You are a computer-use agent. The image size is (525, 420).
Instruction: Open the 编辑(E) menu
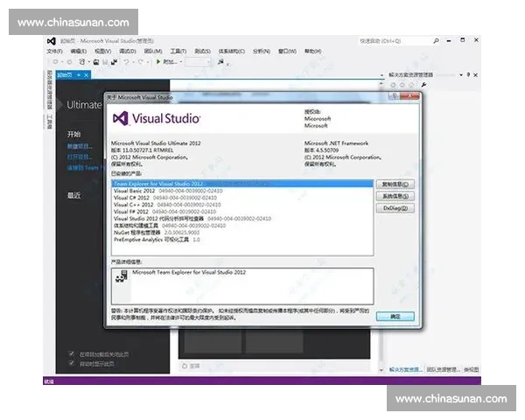click(x=79, y=52)
